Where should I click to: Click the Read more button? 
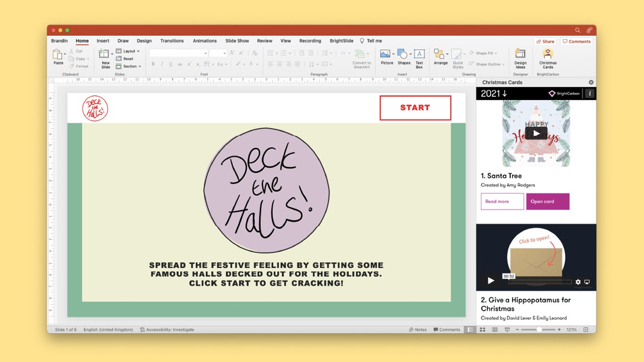tap(502, 201)
